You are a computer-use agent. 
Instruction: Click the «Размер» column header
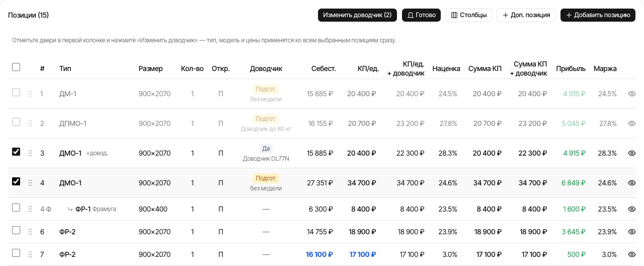[151, 69]
